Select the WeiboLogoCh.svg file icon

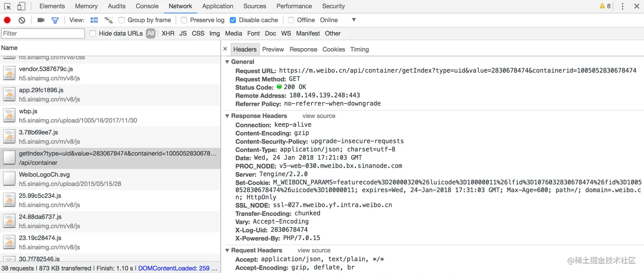tap(9, 179)
